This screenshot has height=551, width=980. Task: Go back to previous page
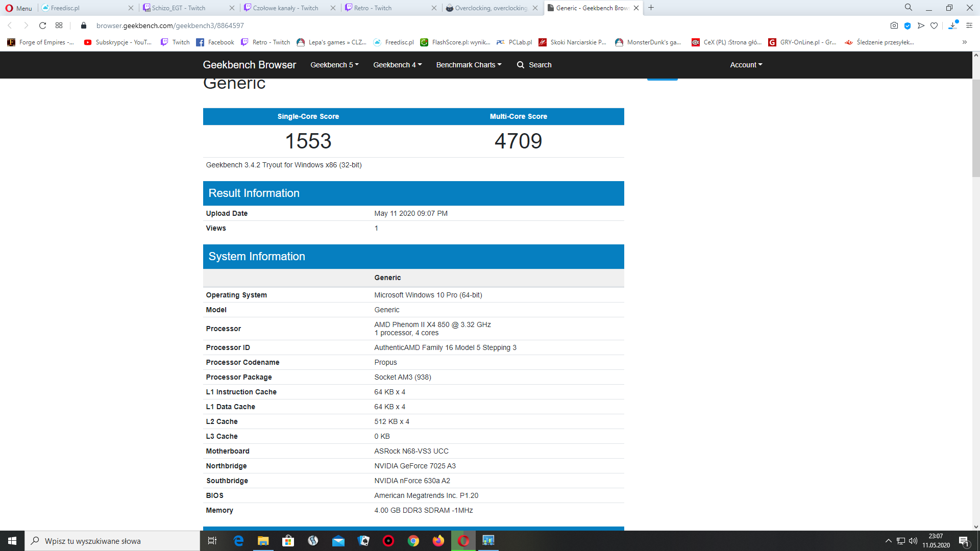pos(10,26)
